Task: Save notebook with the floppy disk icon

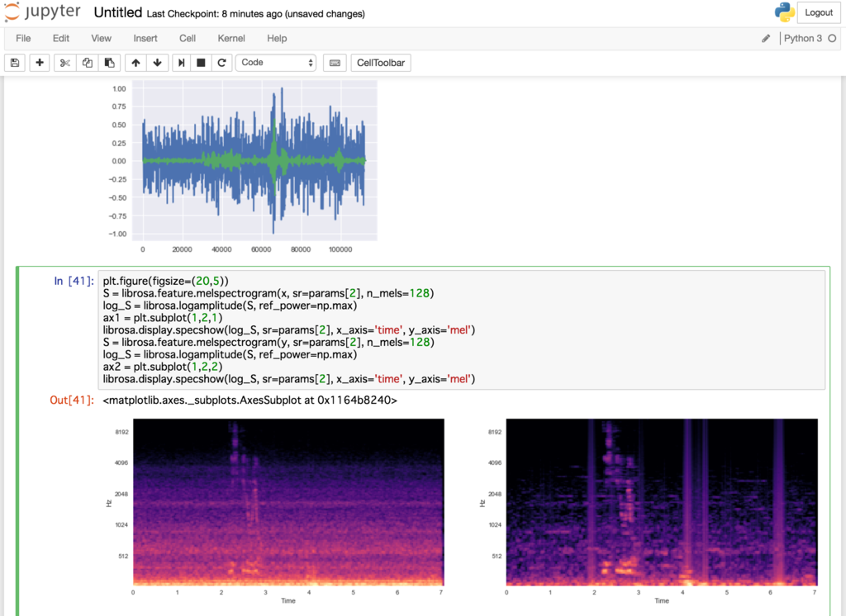Action: (x=15, y=63)
